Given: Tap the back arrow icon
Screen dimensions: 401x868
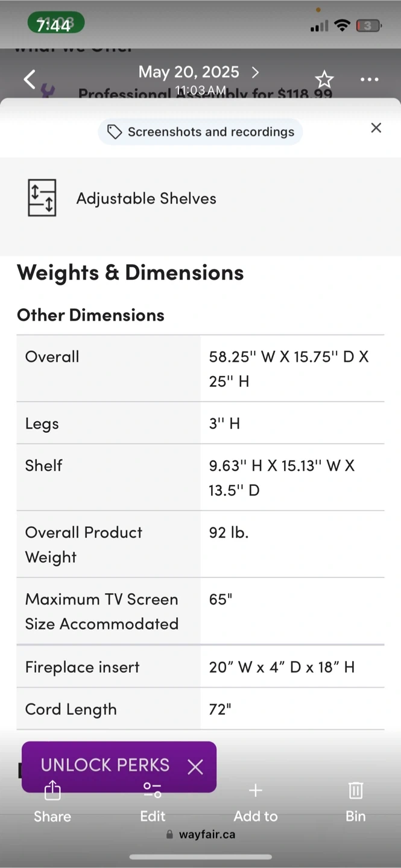Looking at the screenshot, I should (30, 79).
